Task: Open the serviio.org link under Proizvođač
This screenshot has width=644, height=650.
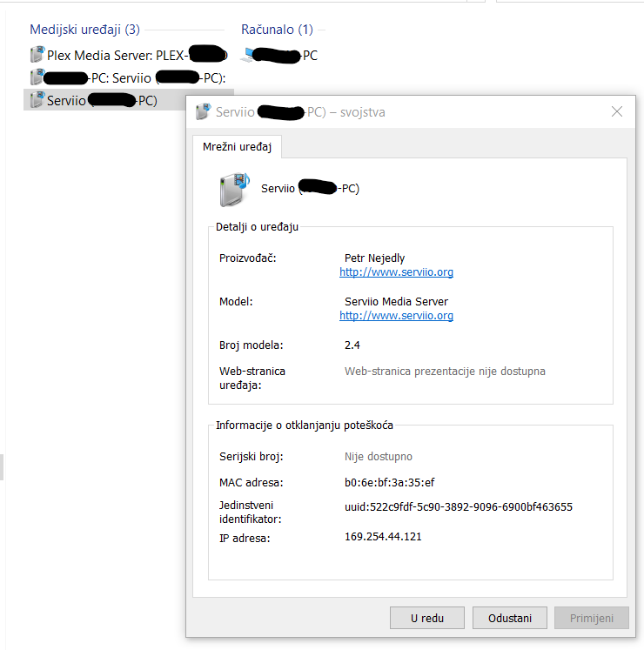Action: 396,272
